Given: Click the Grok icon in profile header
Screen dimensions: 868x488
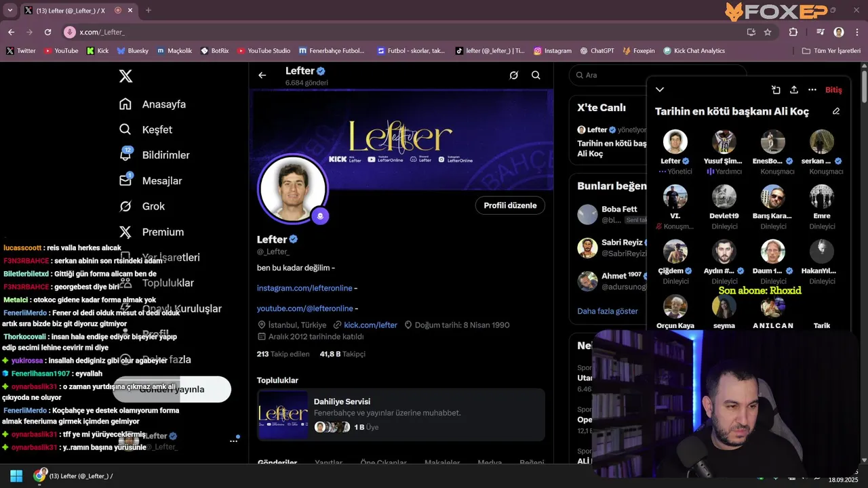Looking at the screenshot, I should point(514,75).
